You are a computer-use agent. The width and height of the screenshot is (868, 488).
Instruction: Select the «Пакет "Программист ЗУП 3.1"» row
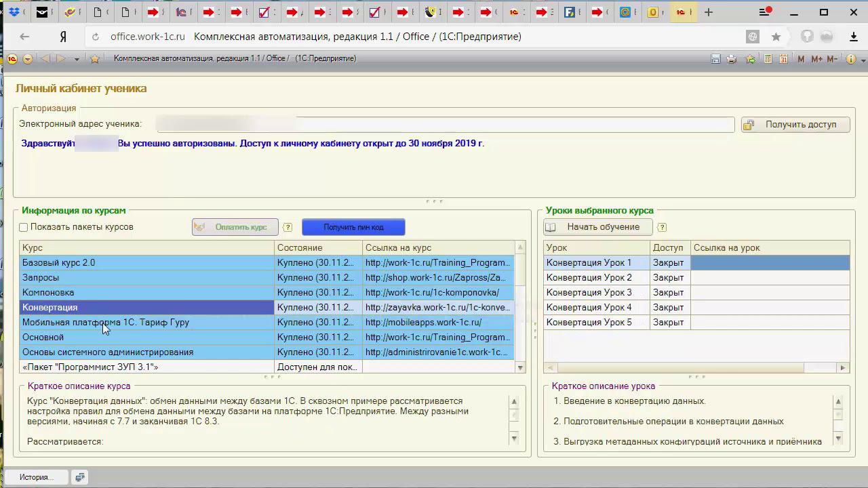tap(267, 367)
